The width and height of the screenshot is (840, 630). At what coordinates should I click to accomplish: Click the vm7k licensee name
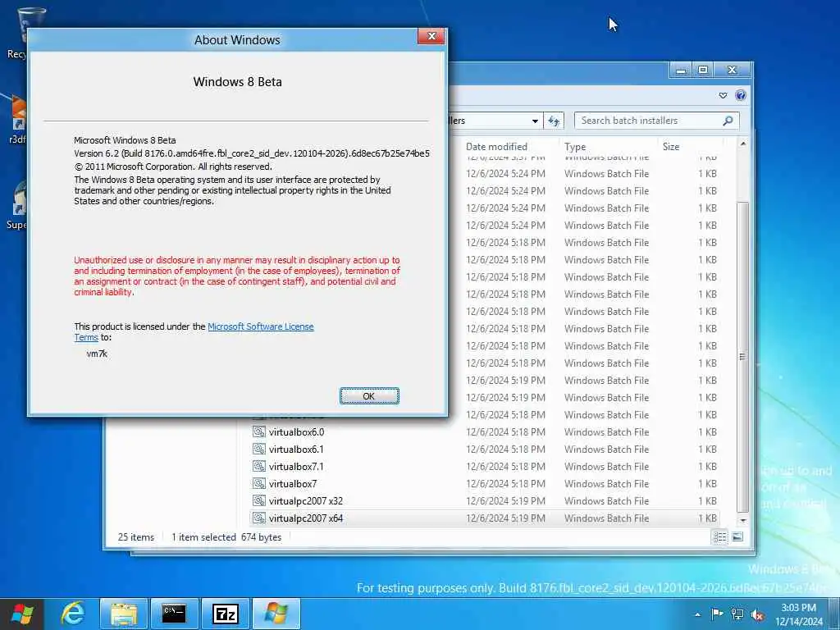tap(97, 354)
